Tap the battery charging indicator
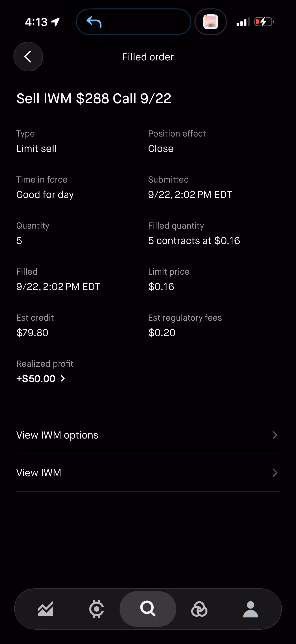 tap(264, 22)
